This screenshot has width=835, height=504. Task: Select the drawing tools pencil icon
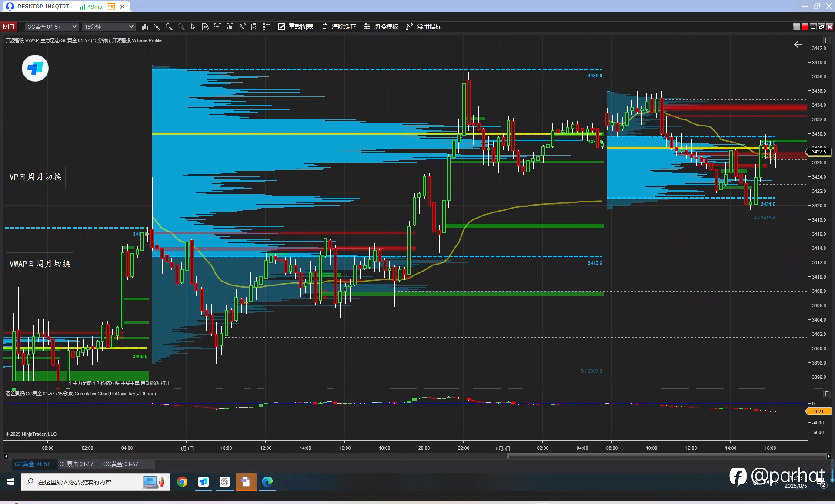pos(157,27)
